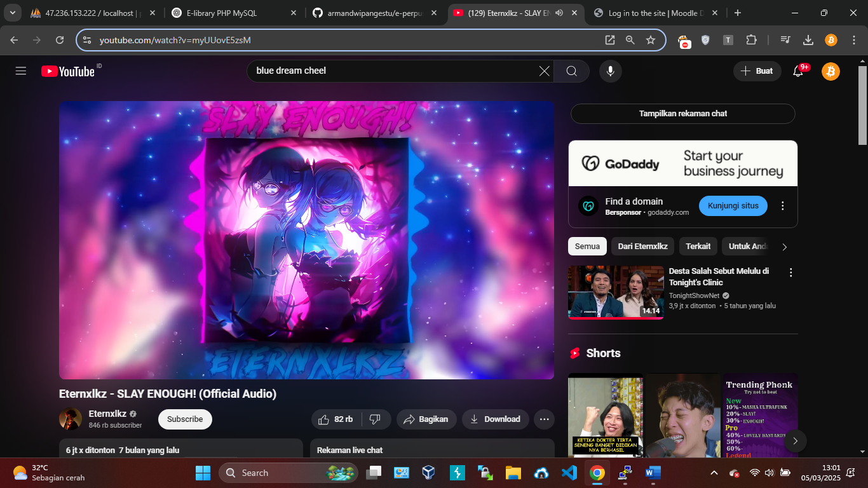Subscribe to the Eternxlkz channel
Viewport: 868px width, 488px height.
click(185, 419)
